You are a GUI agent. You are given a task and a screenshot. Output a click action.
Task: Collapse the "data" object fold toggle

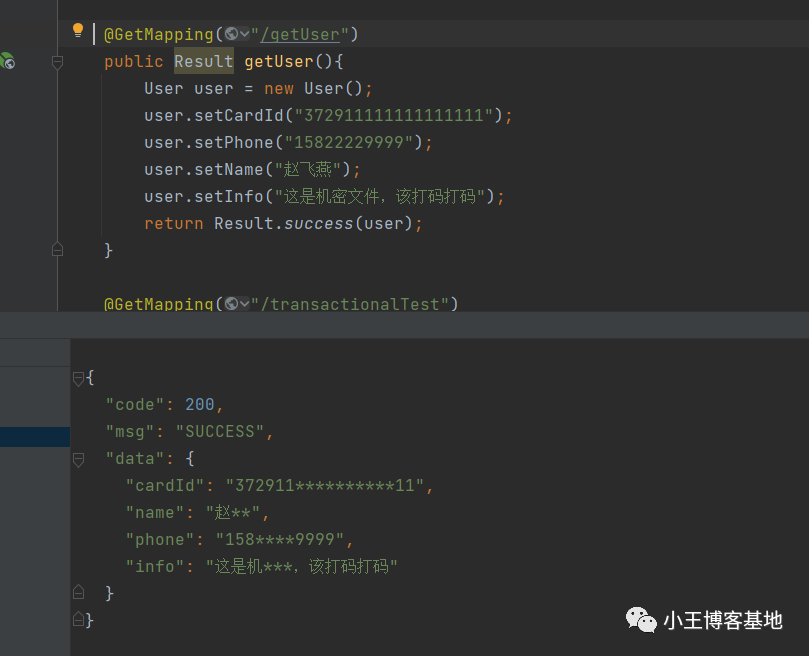[78, 459]
